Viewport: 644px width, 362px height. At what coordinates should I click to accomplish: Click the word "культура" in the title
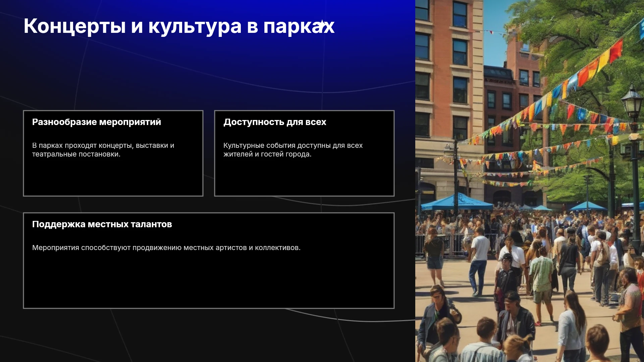pos(195,26)
